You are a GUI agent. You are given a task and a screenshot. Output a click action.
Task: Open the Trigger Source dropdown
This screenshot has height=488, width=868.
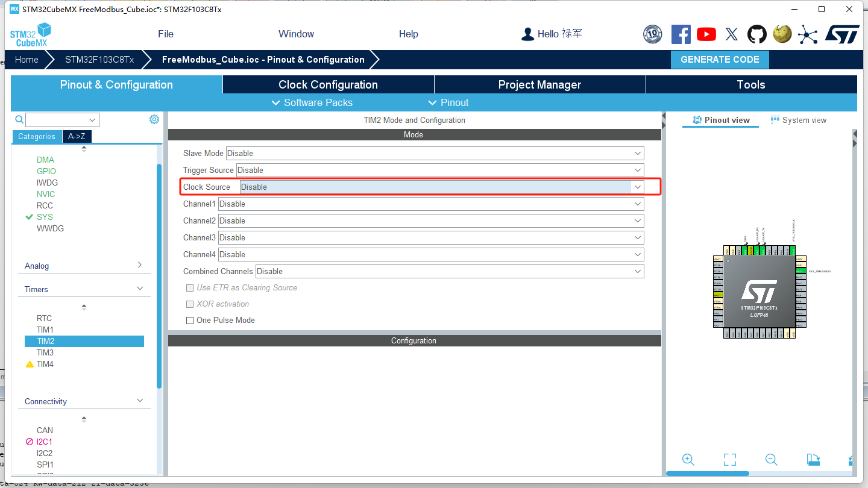[x=440, y=170]
